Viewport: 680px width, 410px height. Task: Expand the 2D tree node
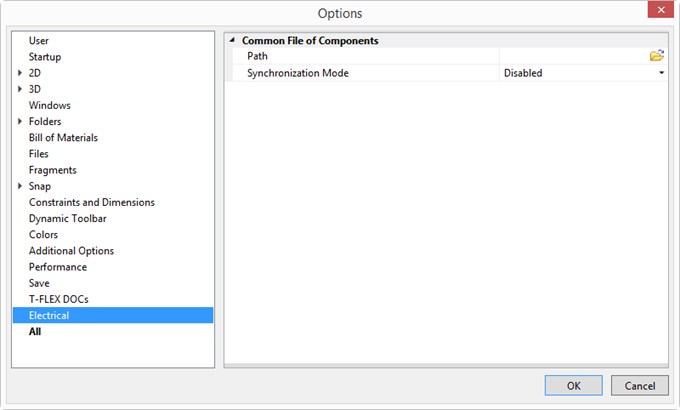[20, 73]
